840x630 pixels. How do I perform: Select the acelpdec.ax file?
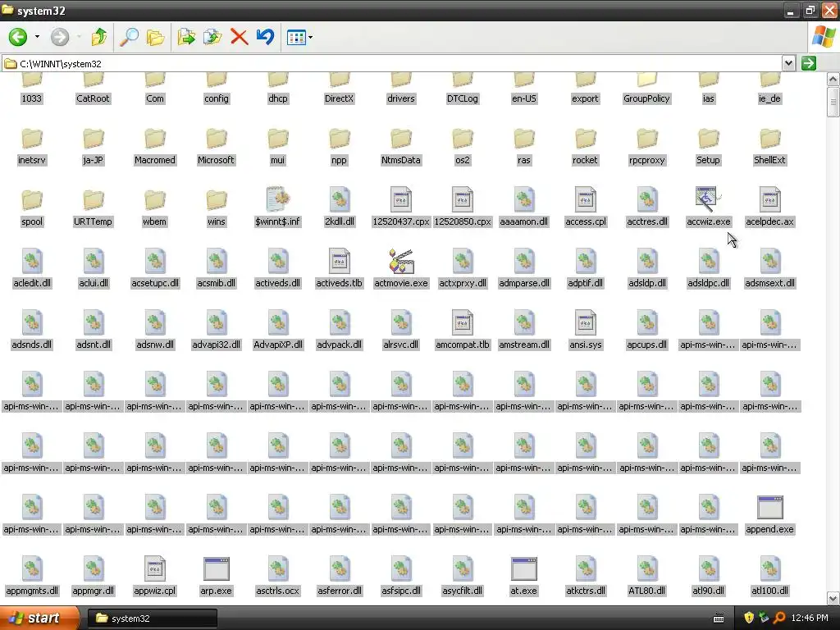[769, 208]
